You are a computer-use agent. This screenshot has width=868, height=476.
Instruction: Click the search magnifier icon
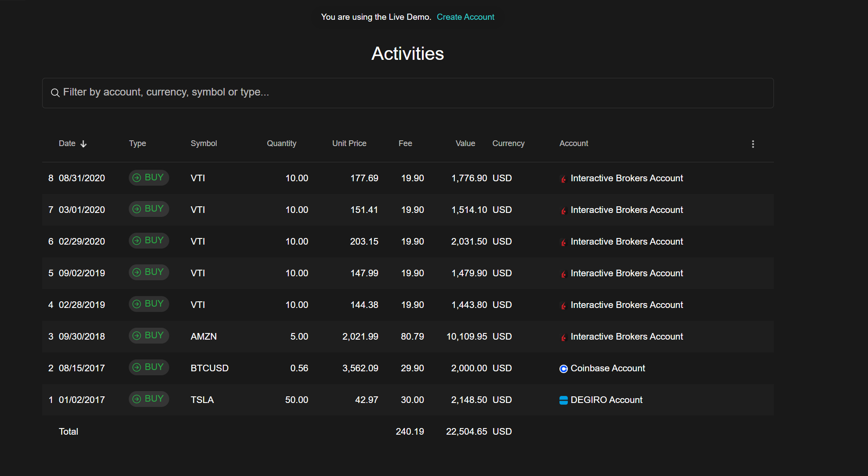[x=55, y=93]
